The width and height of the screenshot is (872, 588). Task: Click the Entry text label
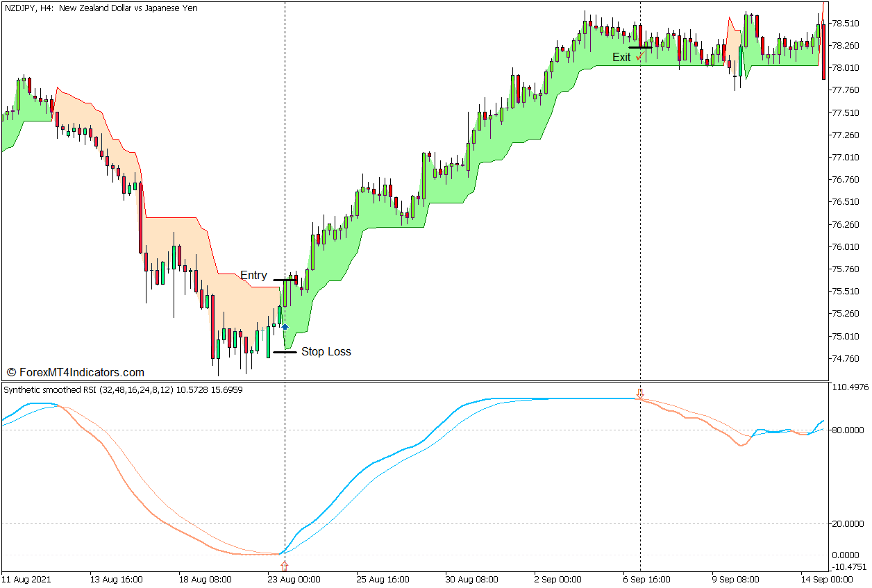[253, 276]
